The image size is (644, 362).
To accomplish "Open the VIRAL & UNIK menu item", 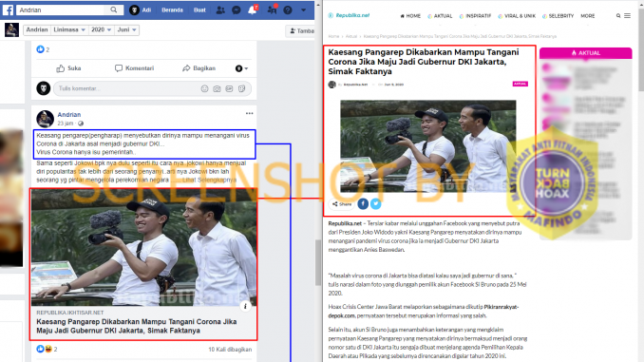I will [x=517, y=16].
